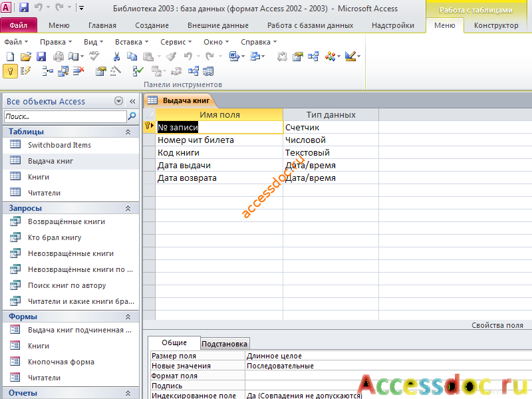Image resolution: width=532 pixels, height=399 pixels.
Task: Click the Format Painter brush icon
Action: tap(172, 57)
